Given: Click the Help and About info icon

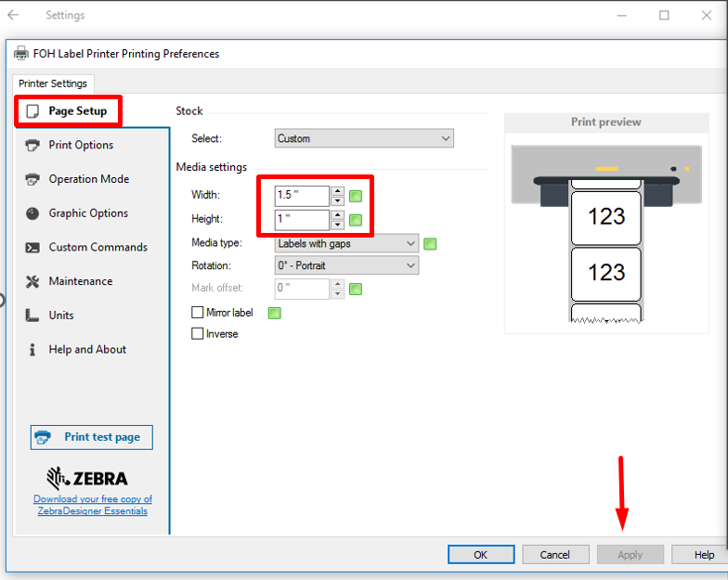Looking at the screenshot, I should pos(32,349).
